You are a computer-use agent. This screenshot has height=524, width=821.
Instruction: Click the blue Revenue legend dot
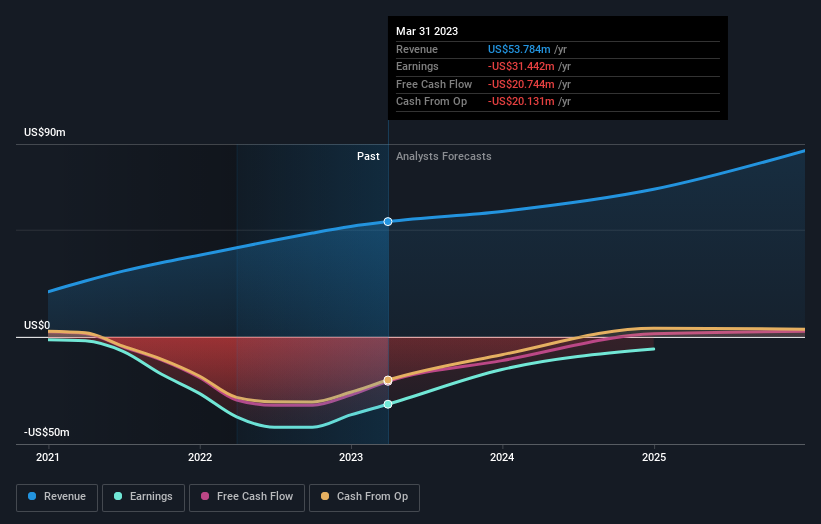[x=32, y=496]
